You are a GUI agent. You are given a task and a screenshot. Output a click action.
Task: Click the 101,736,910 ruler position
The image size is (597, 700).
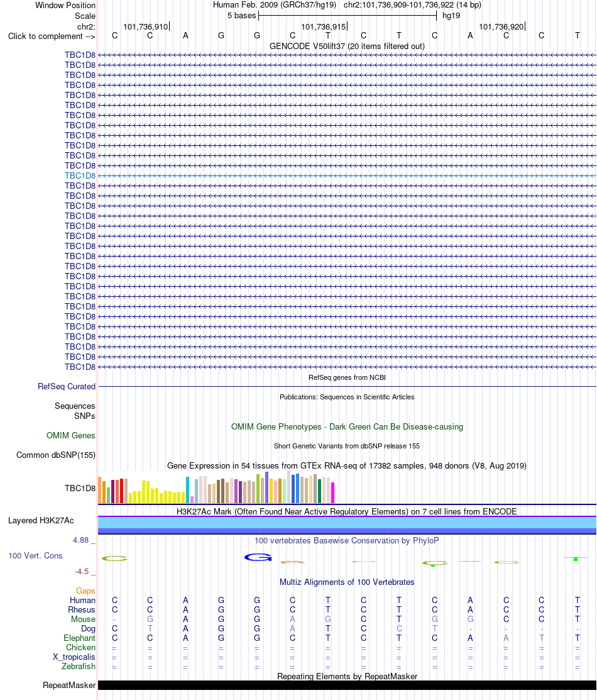tap(146, 27)
